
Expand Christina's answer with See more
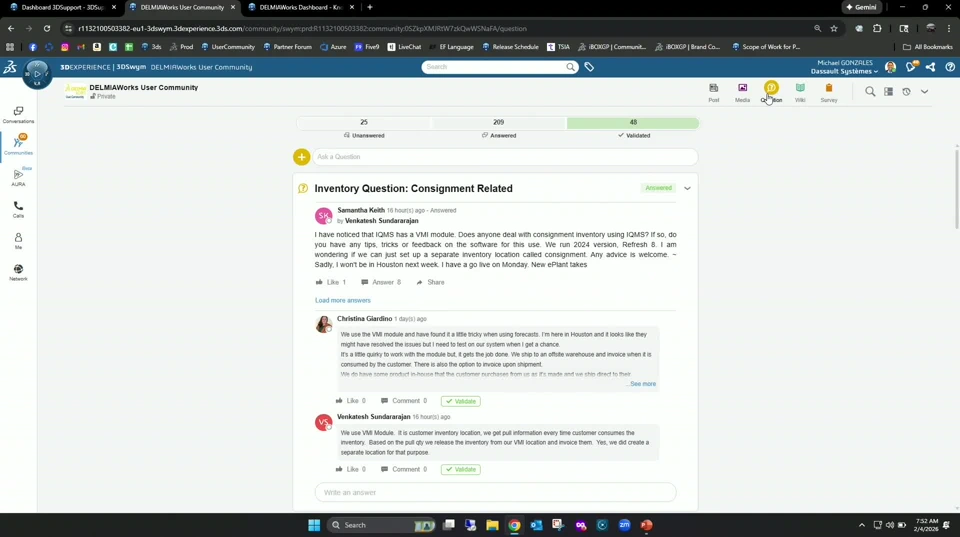tap(643, 384)
